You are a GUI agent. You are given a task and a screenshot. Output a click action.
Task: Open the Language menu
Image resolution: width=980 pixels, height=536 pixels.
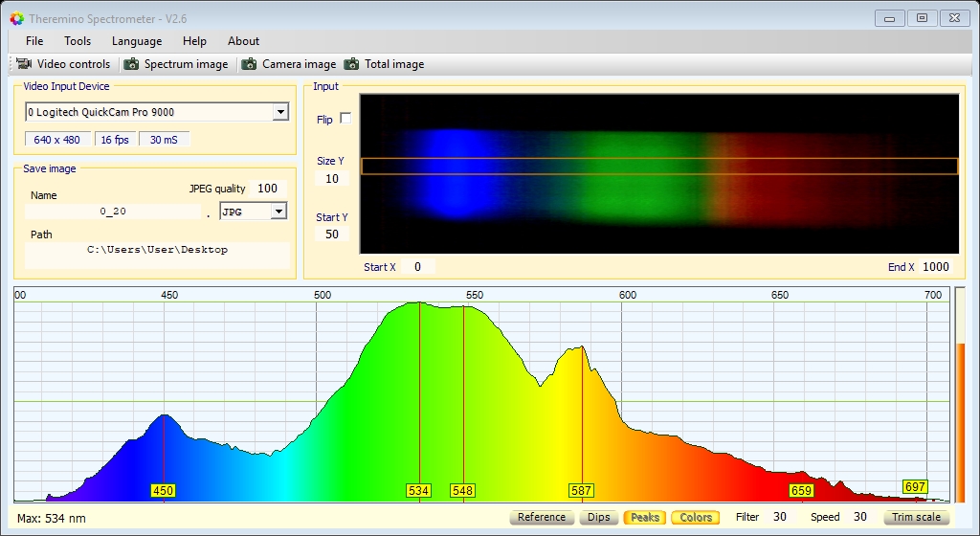pyautogui.click(x=137, y=41)
